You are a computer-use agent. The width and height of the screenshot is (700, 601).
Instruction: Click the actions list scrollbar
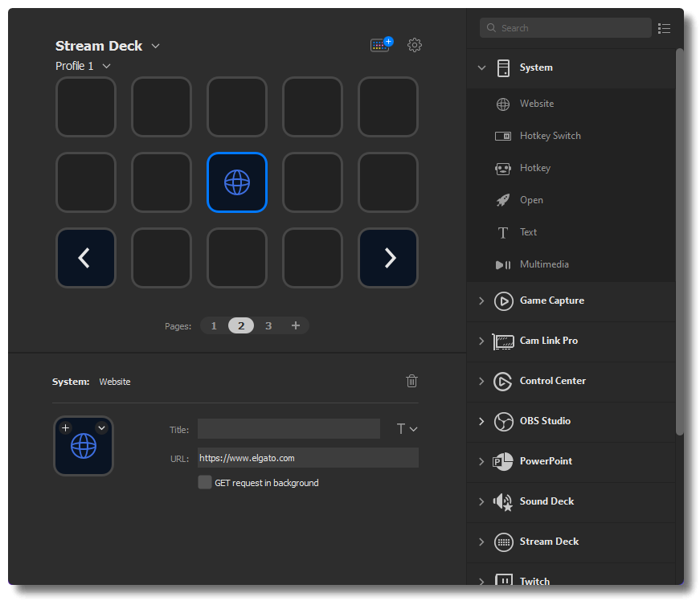[x=679, y=241]
